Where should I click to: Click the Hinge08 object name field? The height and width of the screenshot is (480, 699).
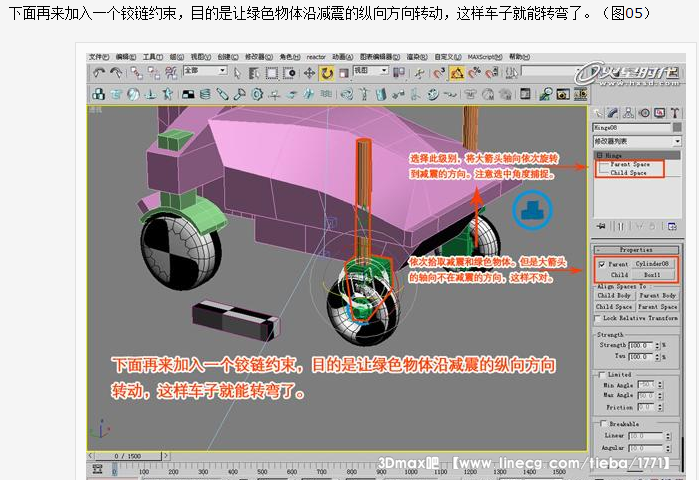point(632,127)
